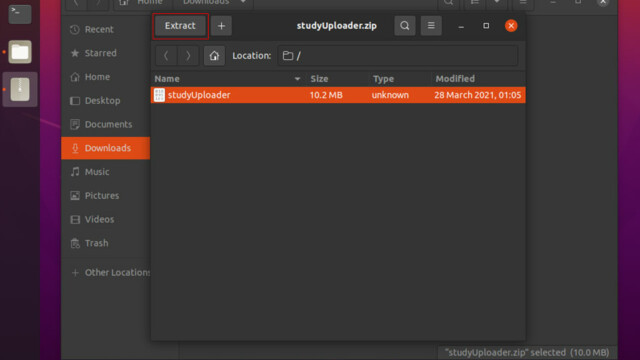Click the Starred star icon
The width and height of the screenshot is (640, 360).
(x=75, y=53)
